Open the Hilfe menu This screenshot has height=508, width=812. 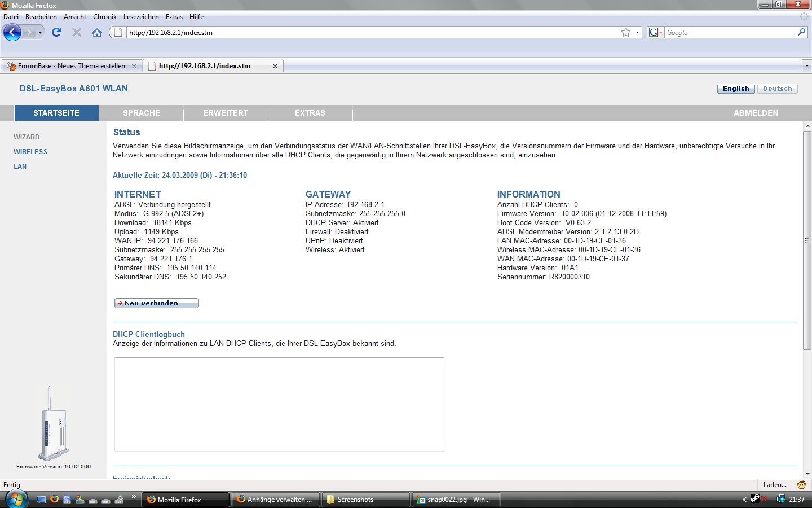point(196,17)
